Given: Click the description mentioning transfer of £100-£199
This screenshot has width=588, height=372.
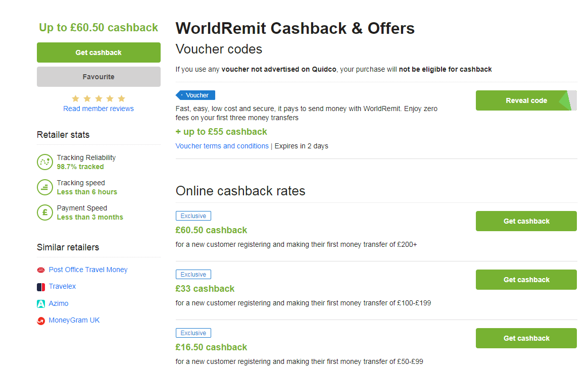Looking at the screenshot, I should click(x=303, y=303).
